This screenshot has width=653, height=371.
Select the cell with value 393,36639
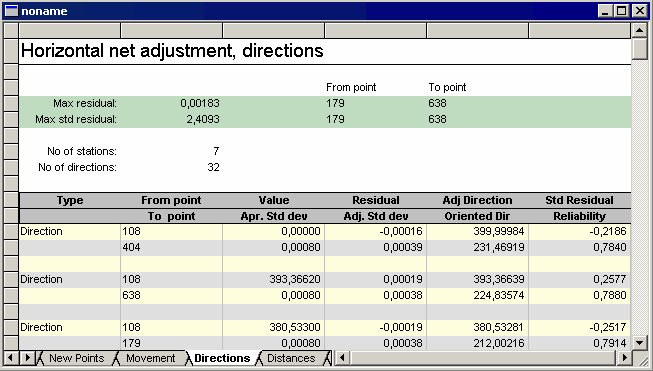pos(477,279)
